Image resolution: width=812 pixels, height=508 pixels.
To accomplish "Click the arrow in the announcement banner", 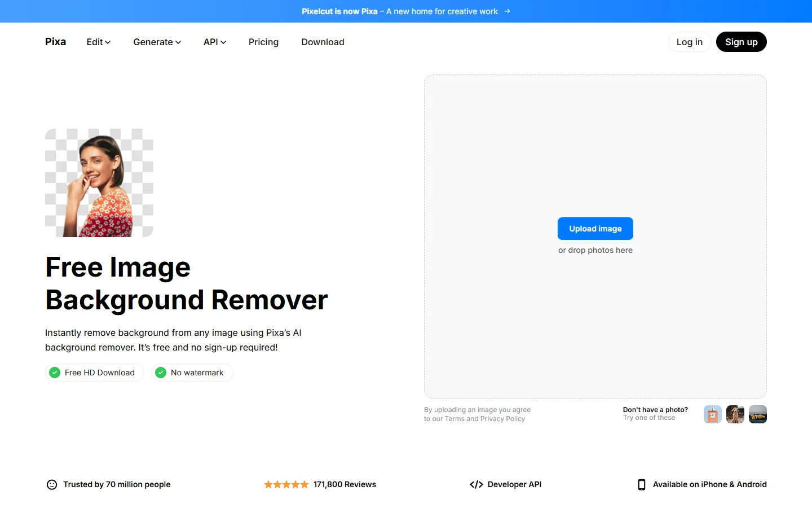I will (506, 11).
